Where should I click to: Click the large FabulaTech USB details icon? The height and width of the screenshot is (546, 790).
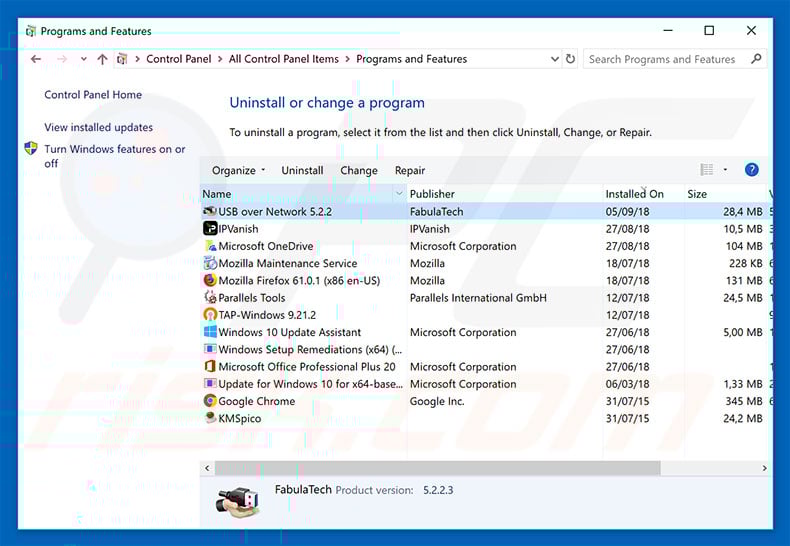(237, 501)
